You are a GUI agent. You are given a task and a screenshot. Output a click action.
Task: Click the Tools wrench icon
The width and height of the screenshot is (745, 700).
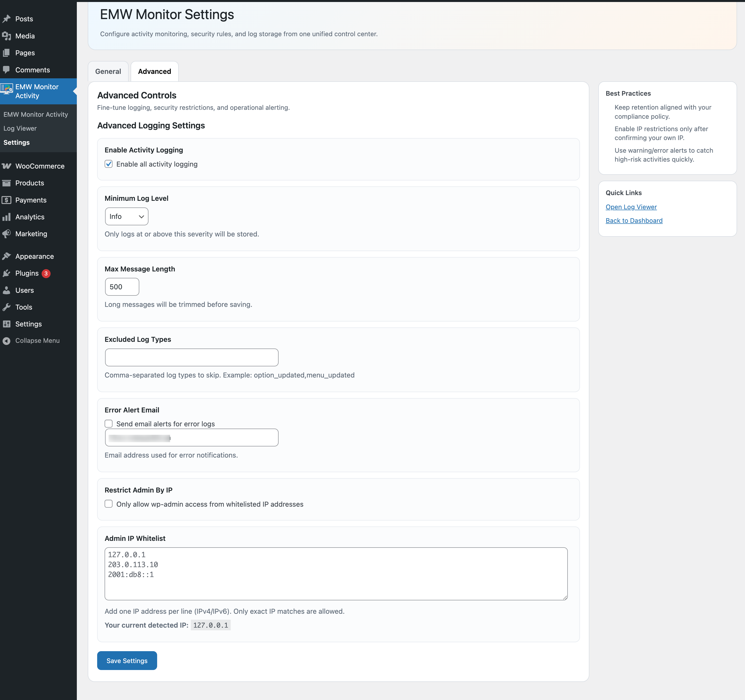pos(6,307)
